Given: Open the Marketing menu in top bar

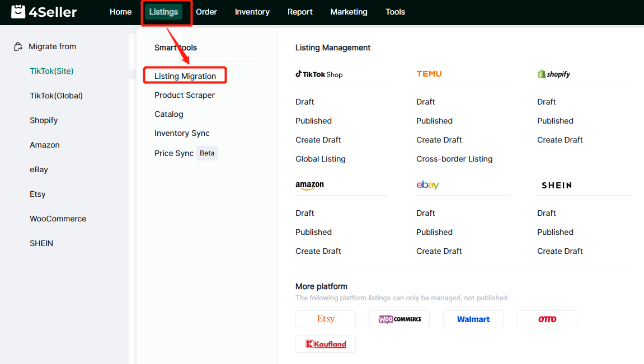Looking at the screenshot, I should (x=349, y=12).
